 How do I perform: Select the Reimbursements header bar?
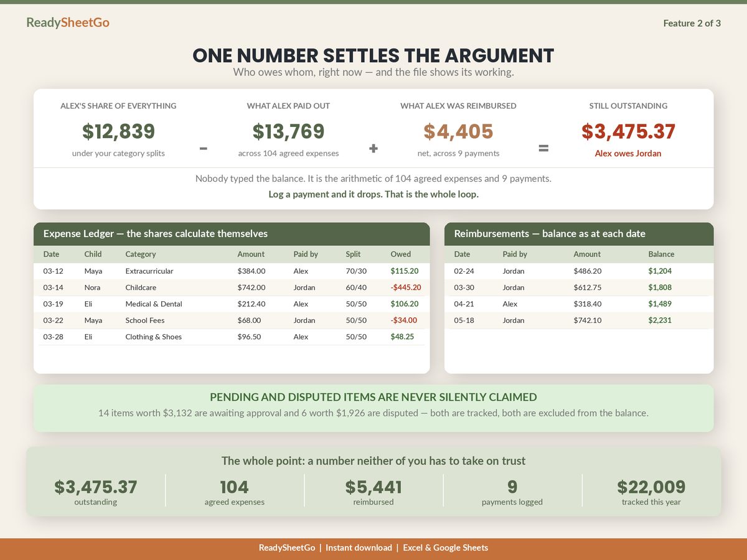tap(579, 234)
